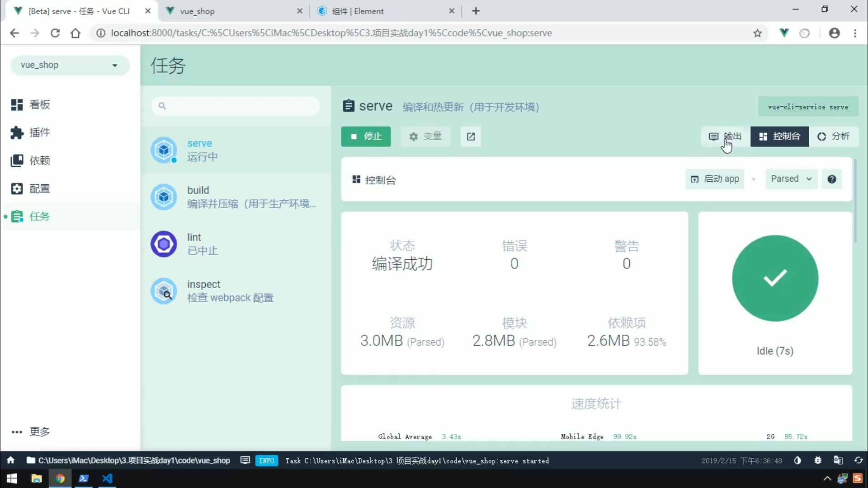Go back in browser history
Image resolution: width=868 pixels, height=488 pixels.
(14, 33)
